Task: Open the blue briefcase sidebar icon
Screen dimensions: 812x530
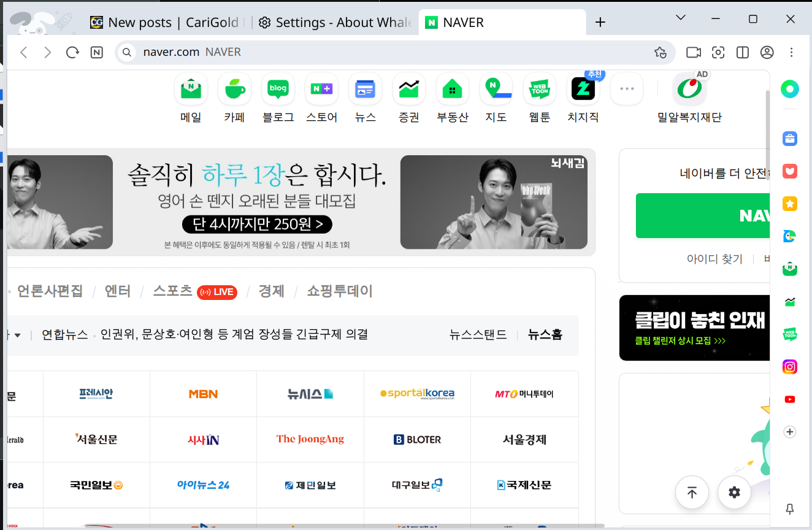Action: click(790, 139)
